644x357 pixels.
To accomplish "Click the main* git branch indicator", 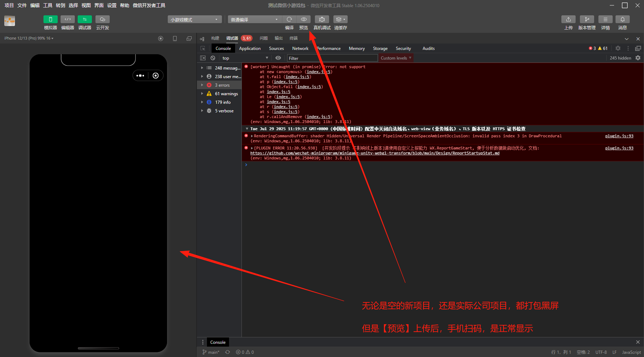I will click(x=211, y=352).
